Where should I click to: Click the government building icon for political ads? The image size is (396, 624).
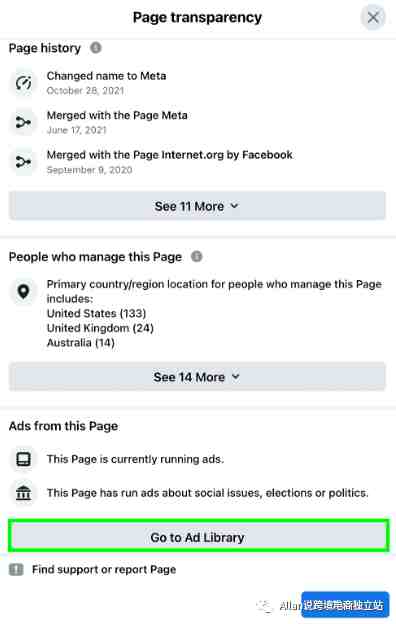point(23,493)
